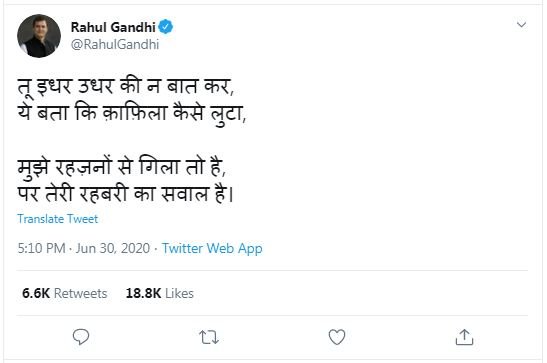The image size is (547, 363).
Task: Expand the tweet options chevron
Action: pyautogui.click(x=521, y=24)
